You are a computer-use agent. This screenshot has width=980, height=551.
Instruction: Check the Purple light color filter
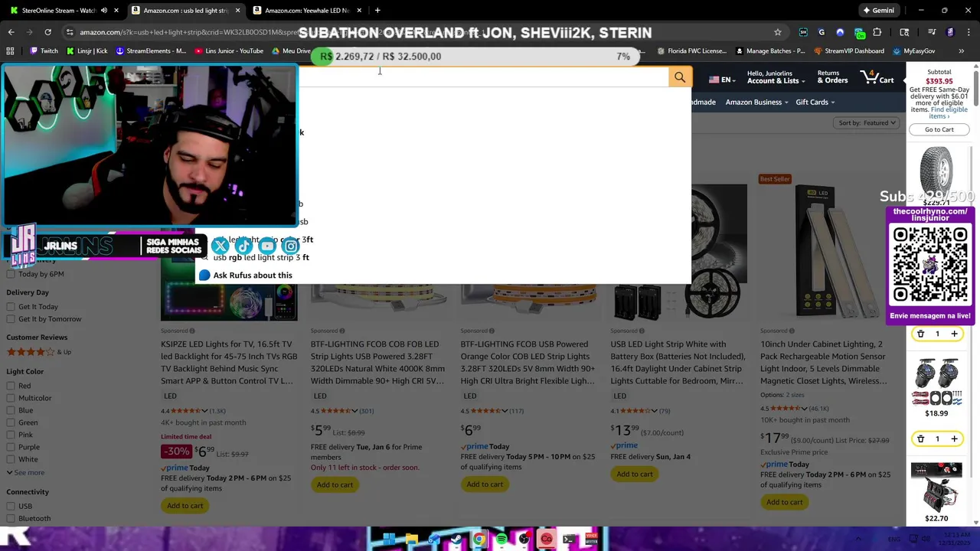coord(11,447)
